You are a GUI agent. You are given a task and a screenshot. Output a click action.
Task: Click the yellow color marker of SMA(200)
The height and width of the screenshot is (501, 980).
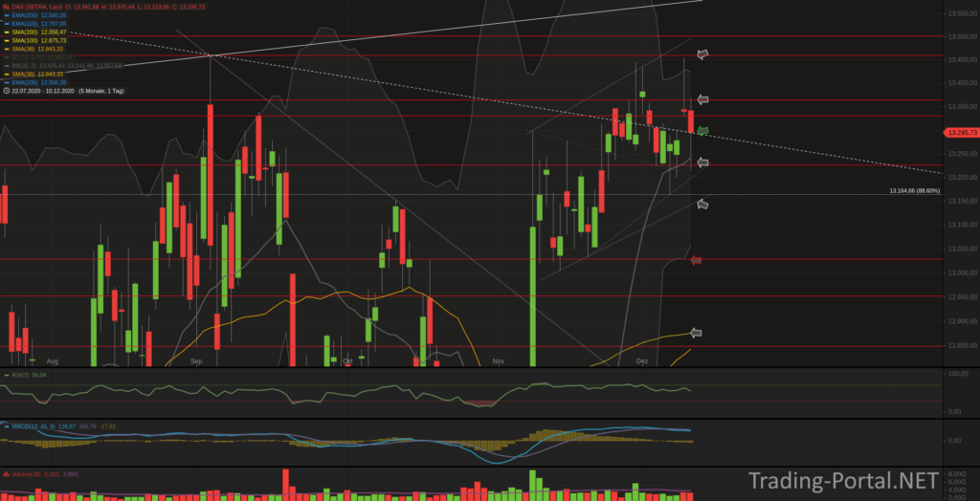pos(7,32)
